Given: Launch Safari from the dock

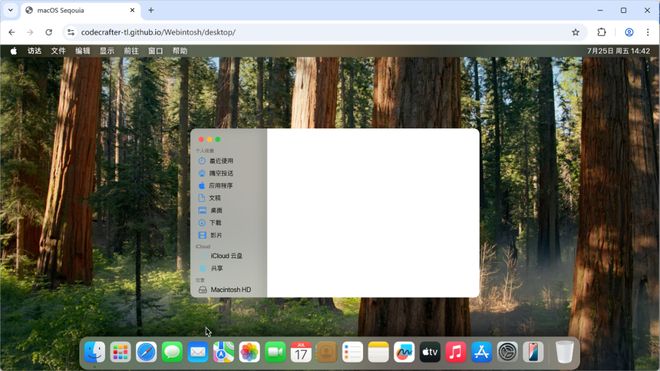Looking at the screenshot, I should (x=146, y=352).
